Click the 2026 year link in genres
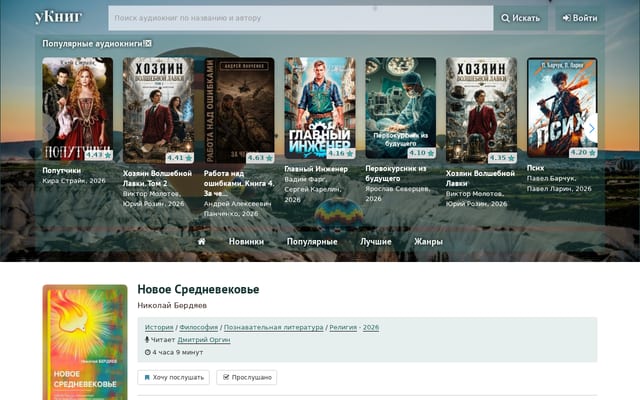The height and width of the screenshot is (400, 640). pyautogui.click(x=371, y=327)
